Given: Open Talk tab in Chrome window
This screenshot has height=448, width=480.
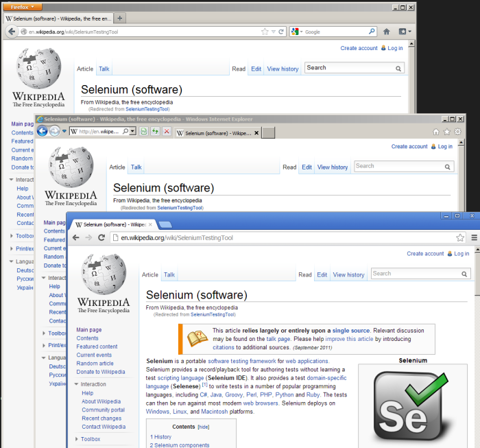Looking at the screenshot, I should (x=169, y=274).
